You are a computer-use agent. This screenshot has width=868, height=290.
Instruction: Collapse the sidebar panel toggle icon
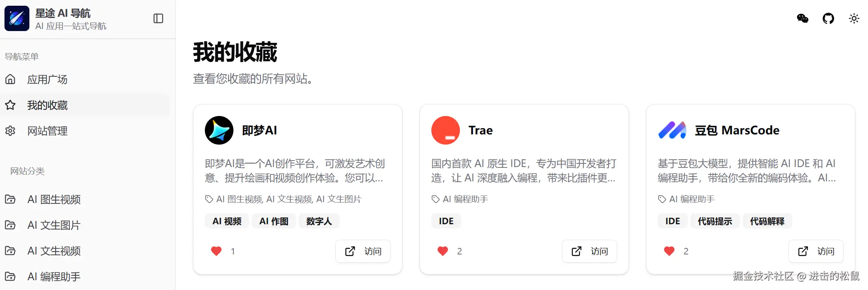[x=158, y=18]
